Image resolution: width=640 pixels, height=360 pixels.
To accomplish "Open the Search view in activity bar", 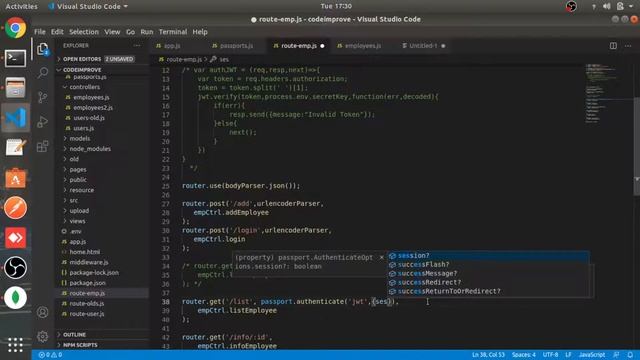I will [43, 73].
